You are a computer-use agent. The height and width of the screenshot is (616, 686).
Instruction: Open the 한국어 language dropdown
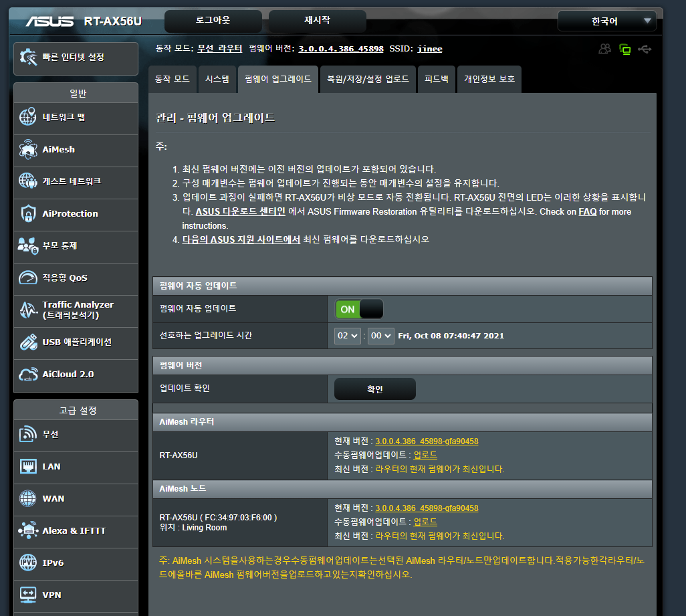607,21
